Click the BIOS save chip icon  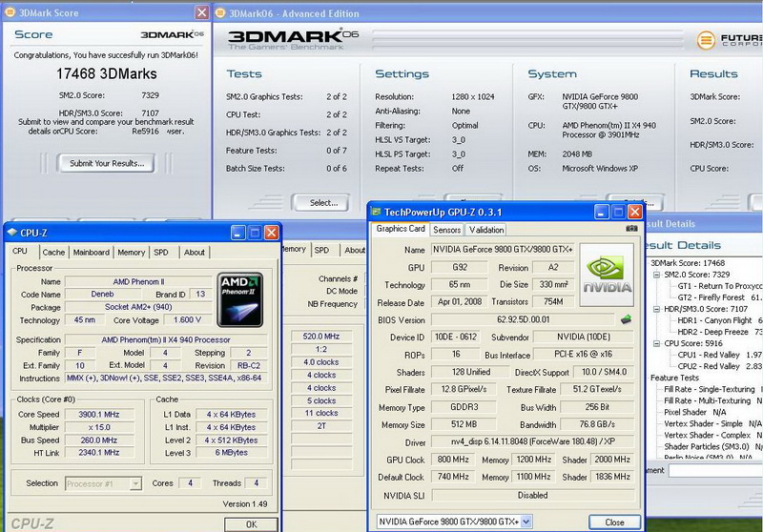(x=626, y=319)
